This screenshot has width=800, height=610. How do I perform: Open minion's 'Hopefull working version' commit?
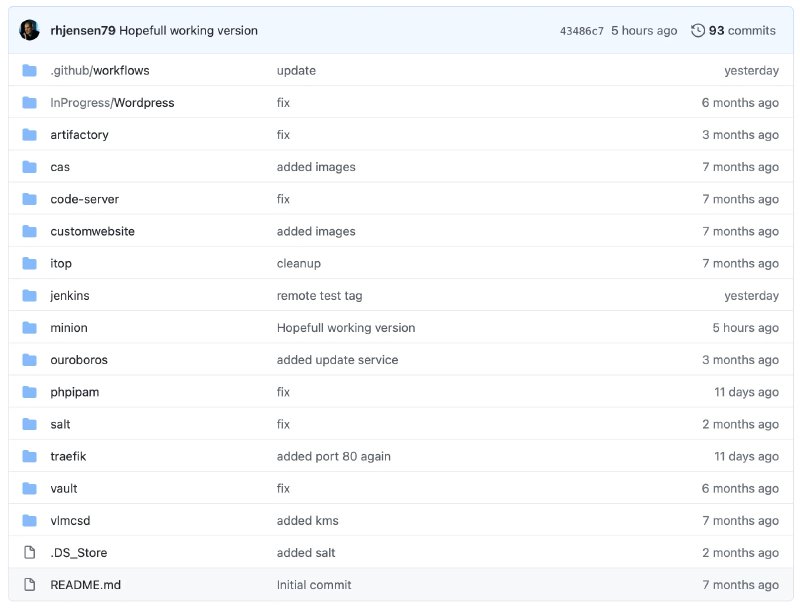tap(346, 327)
